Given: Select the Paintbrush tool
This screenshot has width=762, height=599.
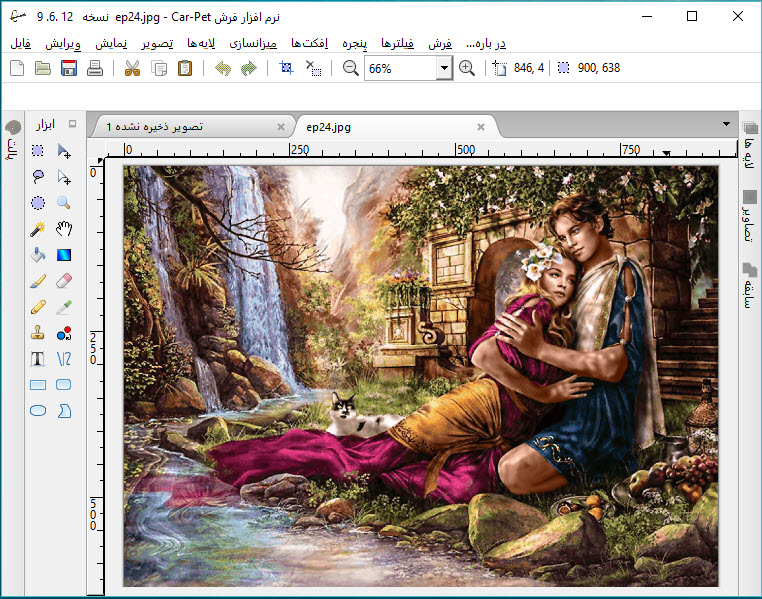Looking at the screenshot, I should point(38,281).
